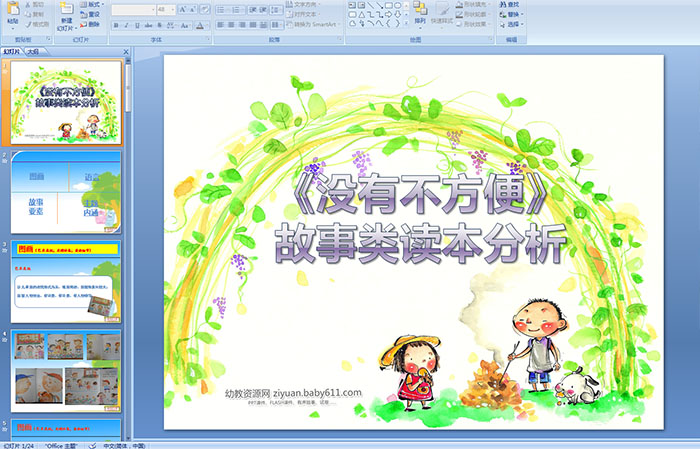Click the Increase Font Size icon
700x449 pixels.
point(183,9)
